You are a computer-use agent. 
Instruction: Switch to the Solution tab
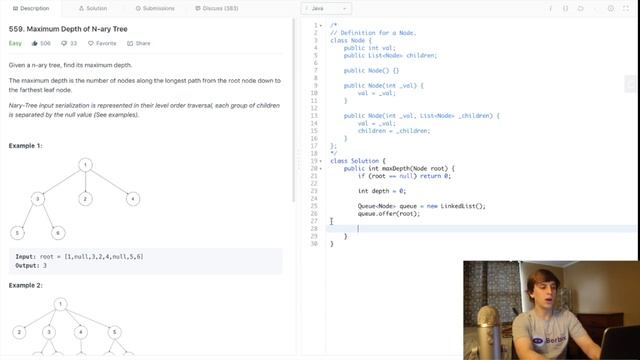click(93, 8)
